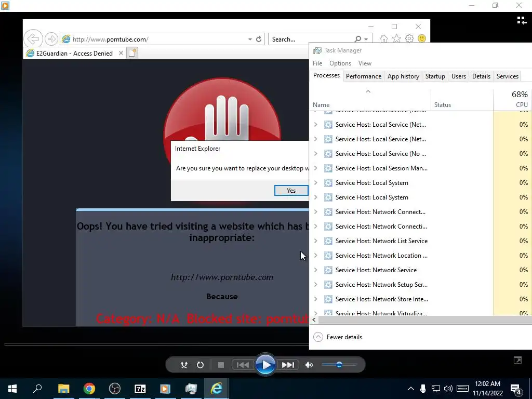The height and width of the screenshot is (399, 532).
Task: Expand Service Host: Local Session Man...
Action: coord(315,168)
